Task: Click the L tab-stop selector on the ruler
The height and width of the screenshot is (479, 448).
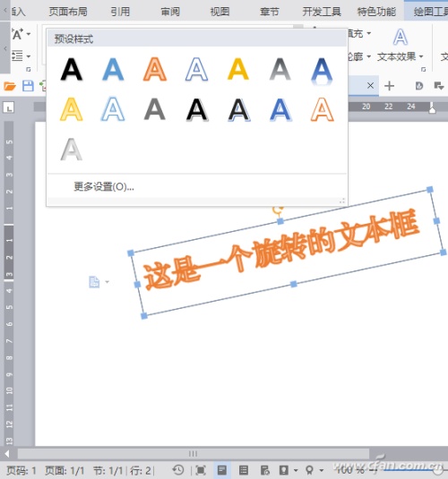Action: click(x=8, y=107)
